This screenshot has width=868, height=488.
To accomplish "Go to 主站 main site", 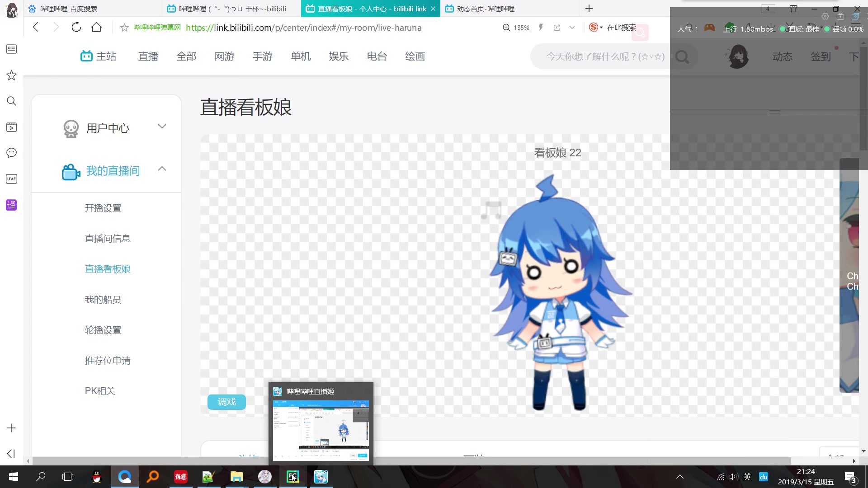I will point(99,56).
